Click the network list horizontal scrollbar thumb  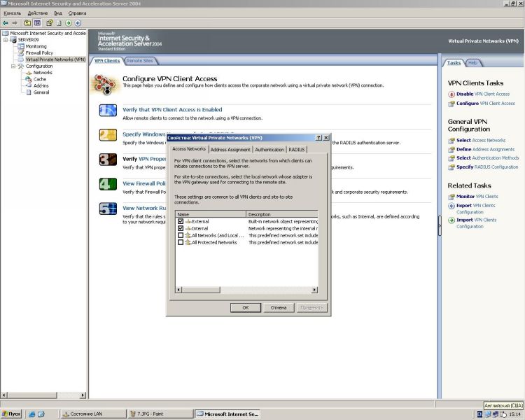pos(201,290)
